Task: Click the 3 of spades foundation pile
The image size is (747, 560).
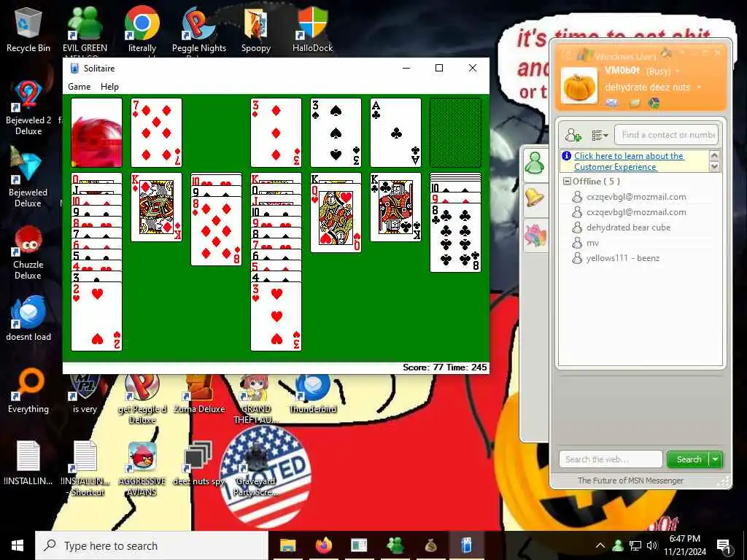Action: point(336,133)
